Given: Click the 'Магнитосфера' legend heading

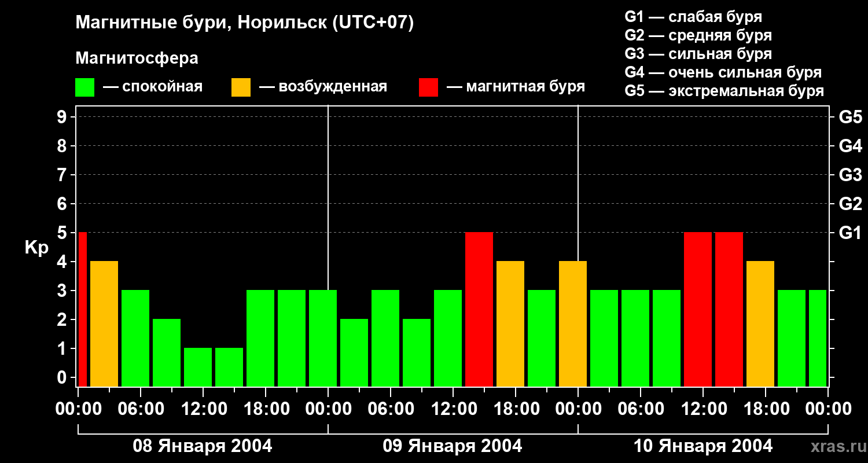Looking at the screenshot, I should point(137,58).
